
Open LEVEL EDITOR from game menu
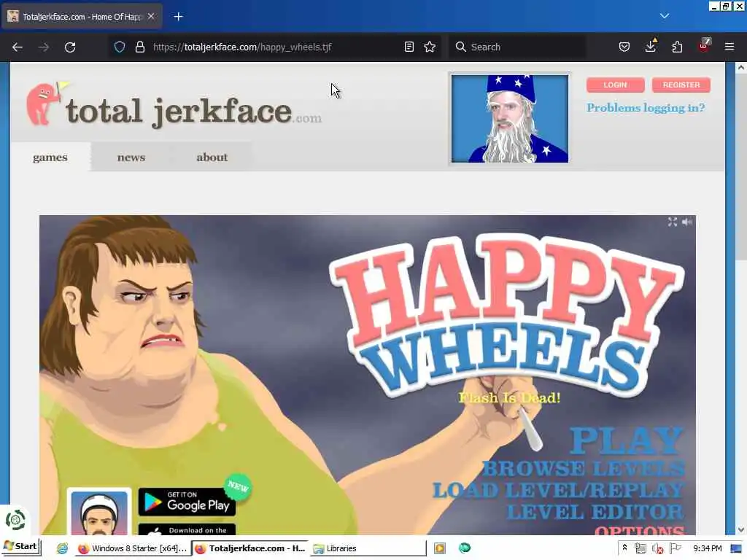point(595,513)
